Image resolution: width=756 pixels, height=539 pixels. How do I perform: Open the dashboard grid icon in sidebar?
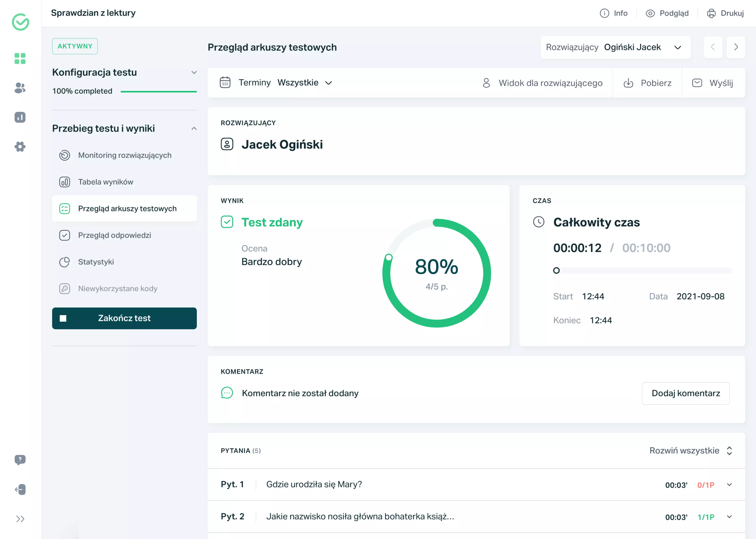20,58
